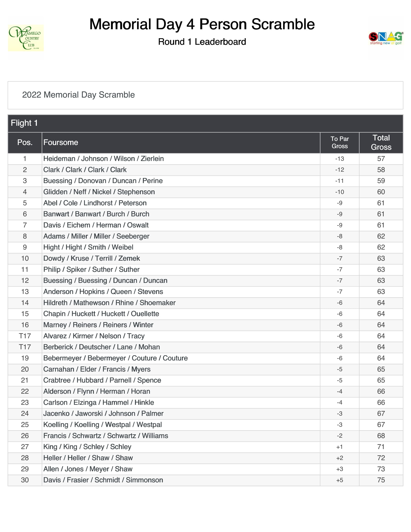
Task: Click the Foursome column header
Action: (61, 142)
